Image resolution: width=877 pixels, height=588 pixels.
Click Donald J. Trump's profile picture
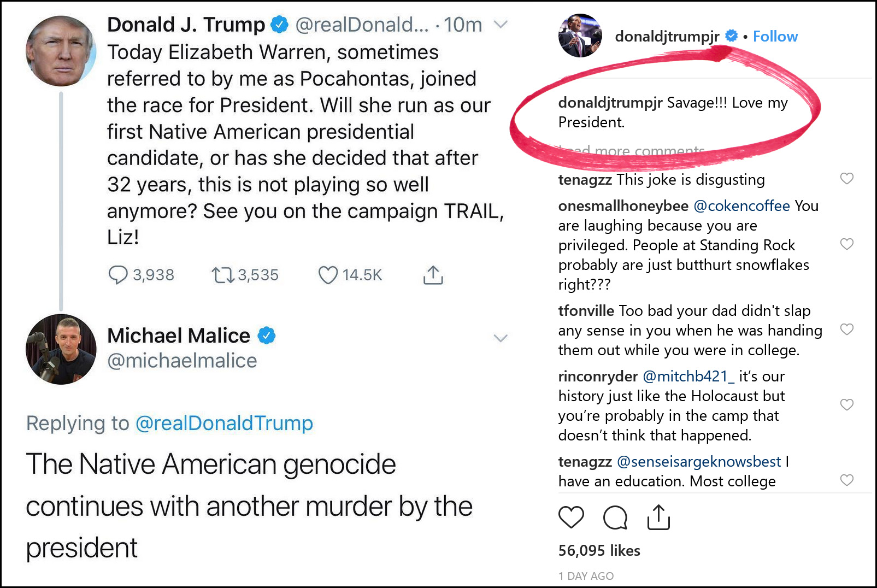61,51
